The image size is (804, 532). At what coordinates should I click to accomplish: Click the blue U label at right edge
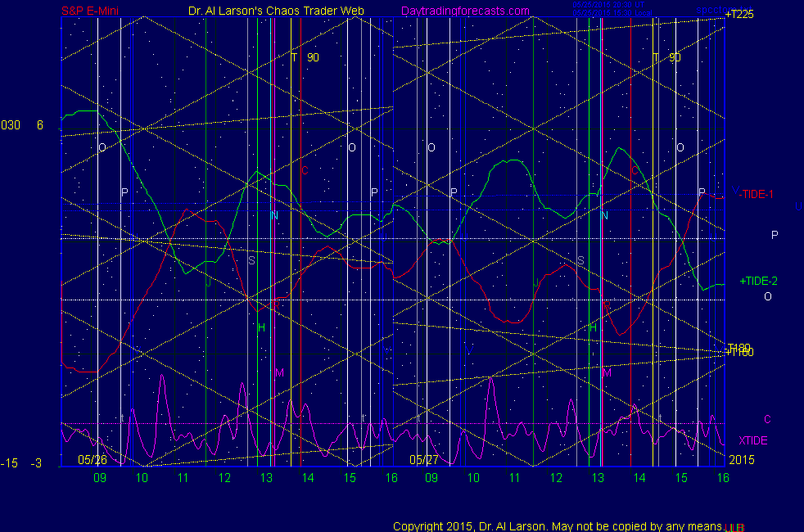[x=798, y=207]
